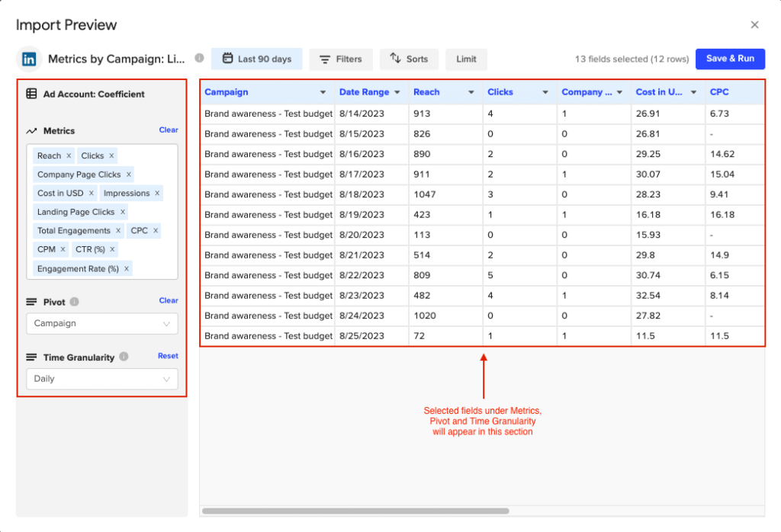The width and height of the screenshot is (781, 532).
Task: Click Save & Run
Action: 730,59
